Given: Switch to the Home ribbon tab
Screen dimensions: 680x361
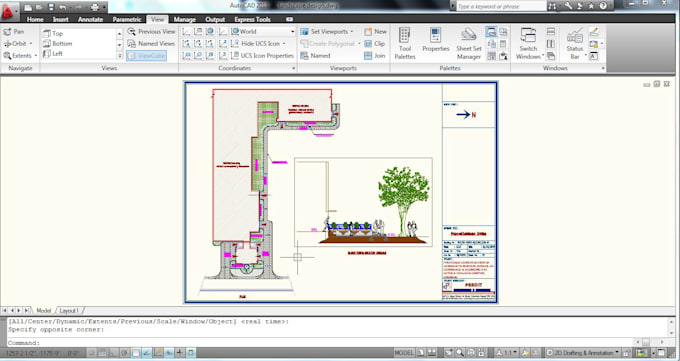Looking at the screenshot, I should (35, 19).
